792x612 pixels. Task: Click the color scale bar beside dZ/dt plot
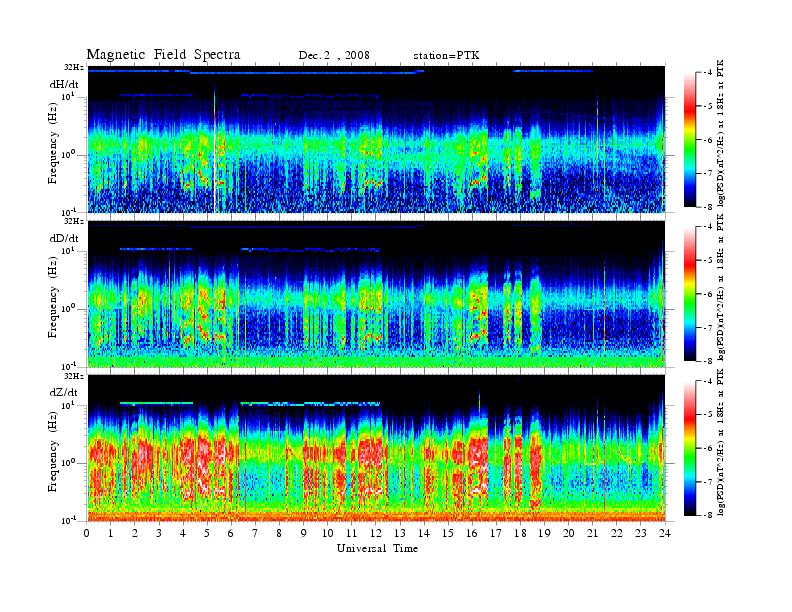point(689,448)
